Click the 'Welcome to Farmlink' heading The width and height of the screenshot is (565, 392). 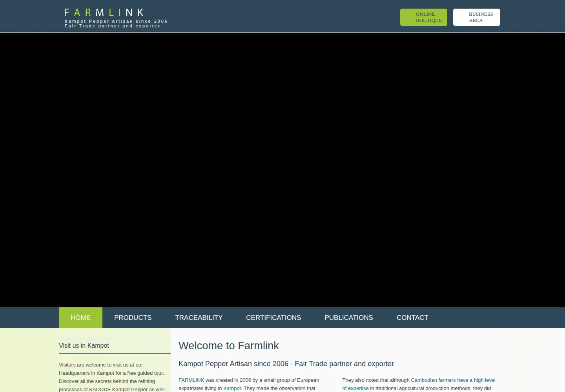pyautogui.click(x=229, y=346)
